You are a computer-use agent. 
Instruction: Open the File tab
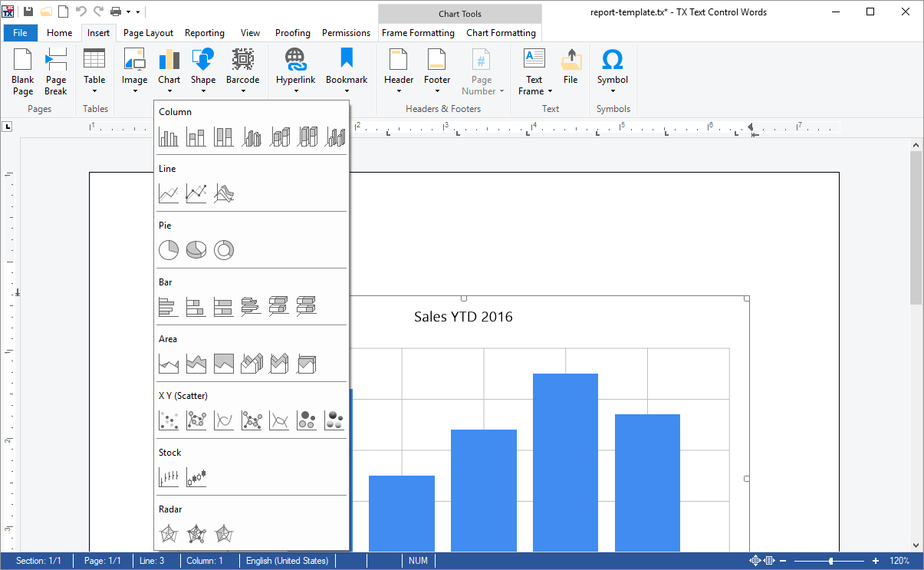21,33
